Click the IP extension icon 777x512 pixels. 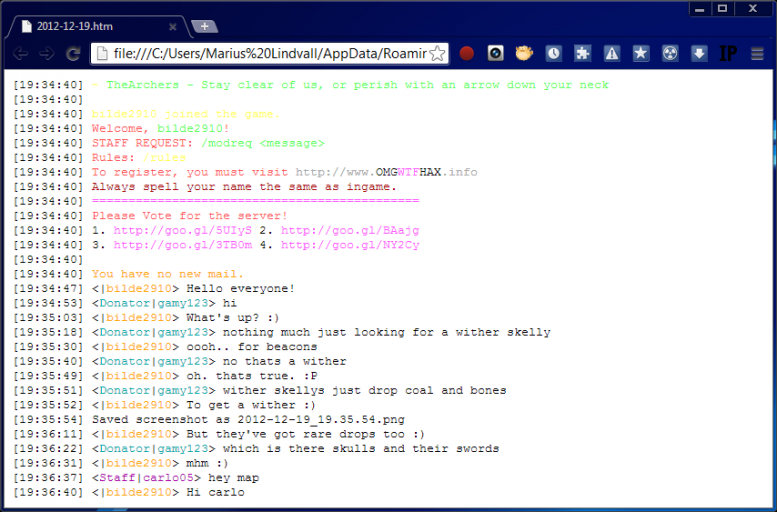[x=728, y=53]
